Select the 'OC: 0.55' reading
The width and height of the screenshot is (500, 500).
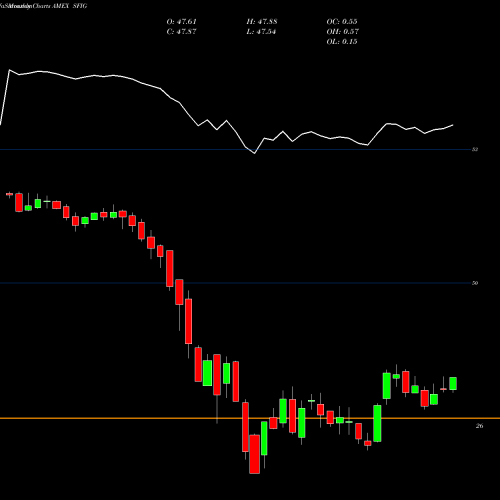(342, 22)
